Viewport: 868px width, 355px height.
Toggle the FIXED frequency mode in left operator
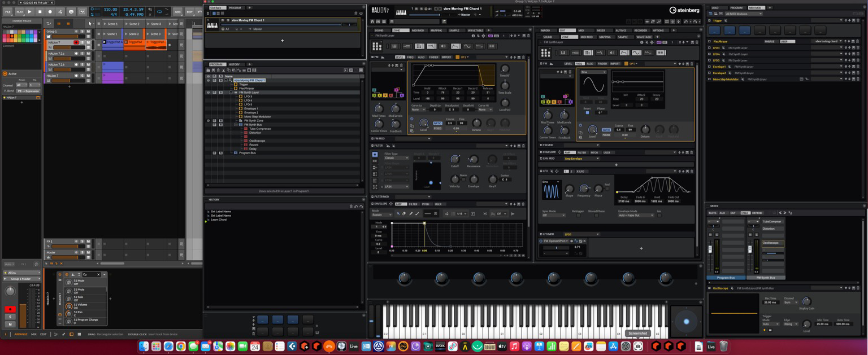[x=437, y=128]
